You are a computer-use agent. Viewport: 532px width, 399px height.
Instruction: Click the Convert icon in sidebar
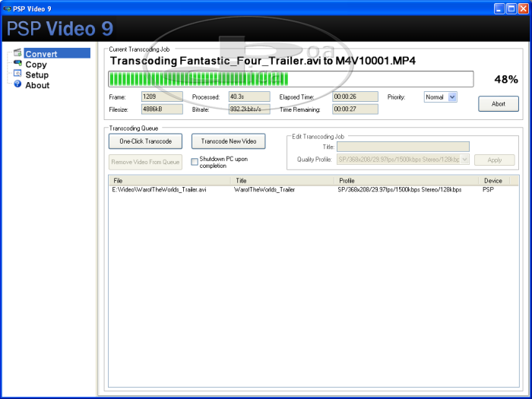tap(17, 53)
